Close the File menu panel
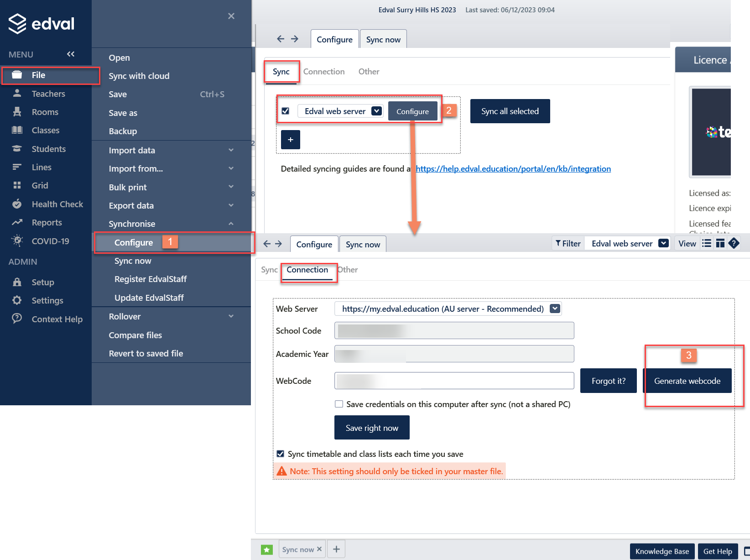The width and height of the screenshot is (750, 560). 231,16
